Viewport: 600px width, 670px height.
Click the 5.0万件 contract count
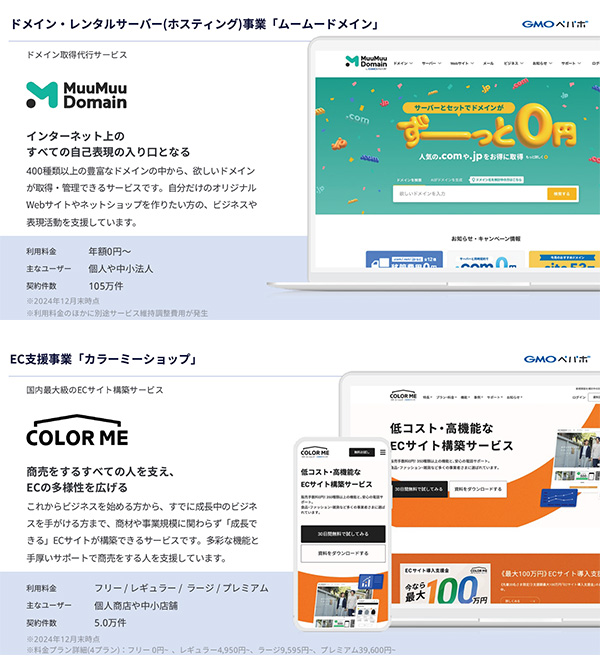[x=110, y=623]
